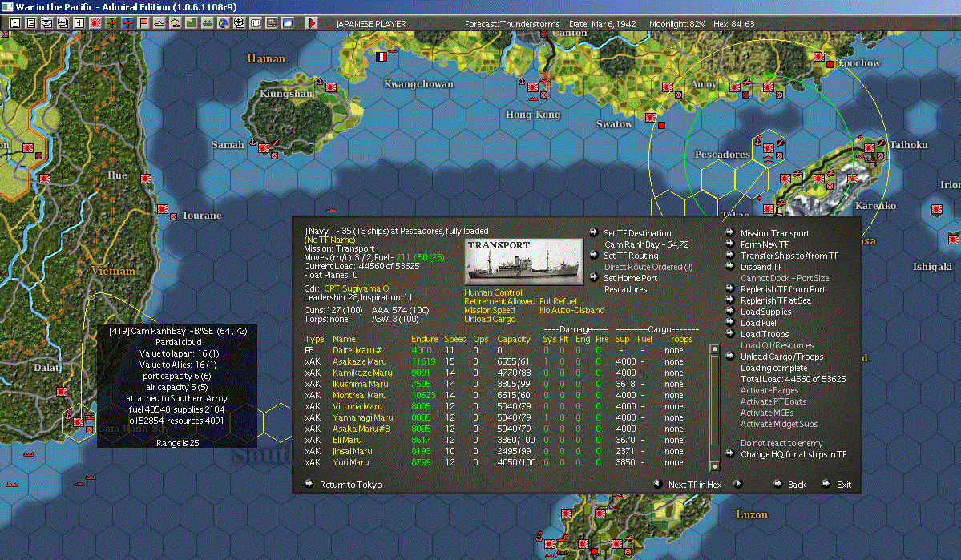Select Unload Cargo/Troops command
Viewport: 961px width, 560px height.
[x=781, y=357]
